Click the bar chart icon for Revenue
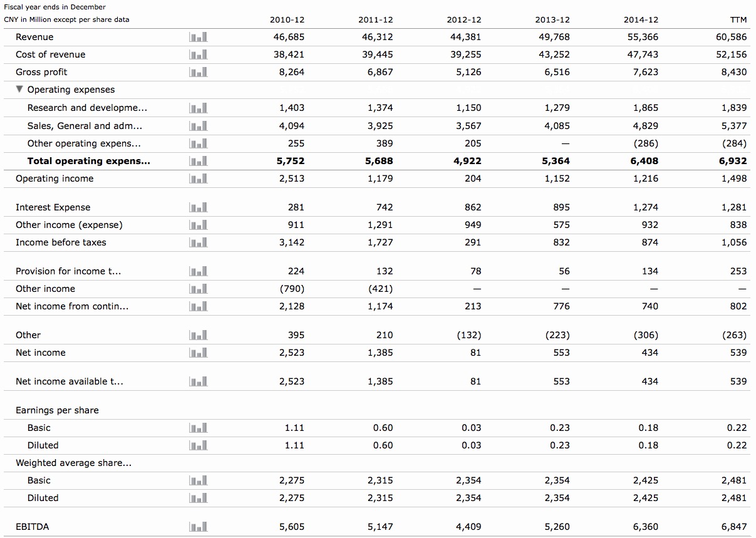The height and width of the screenshot is (538, 756). [198, 37]
